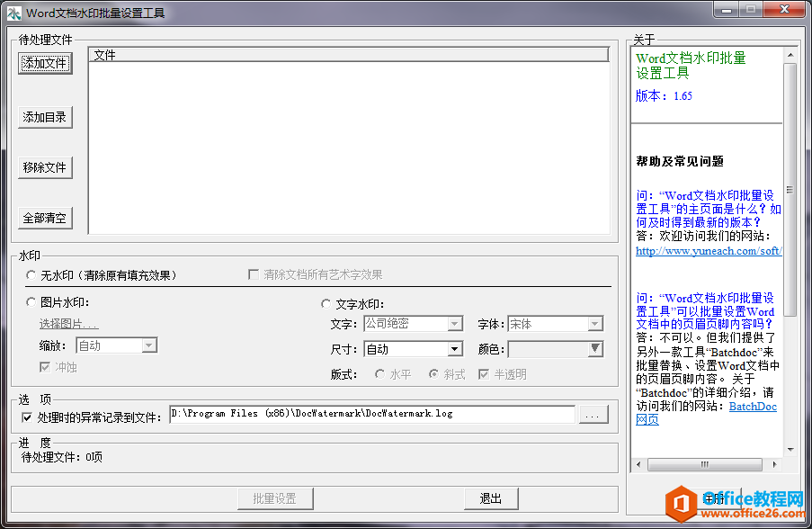The image size is (812, 529).
Task: Toggle 处理时的异常记录到文件 checkbox
Action: 27,417
